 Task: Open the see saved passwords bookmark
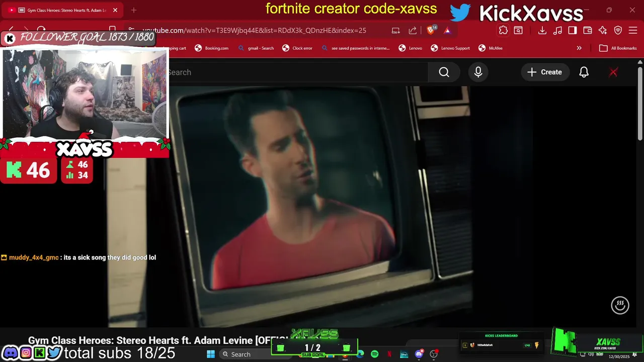(x=355, y=48)
